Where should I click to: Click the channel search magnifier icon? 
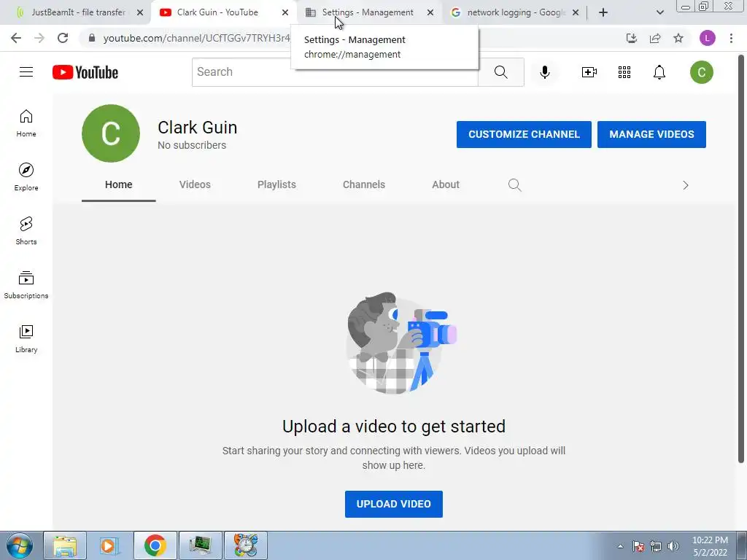tap(514, 184)
